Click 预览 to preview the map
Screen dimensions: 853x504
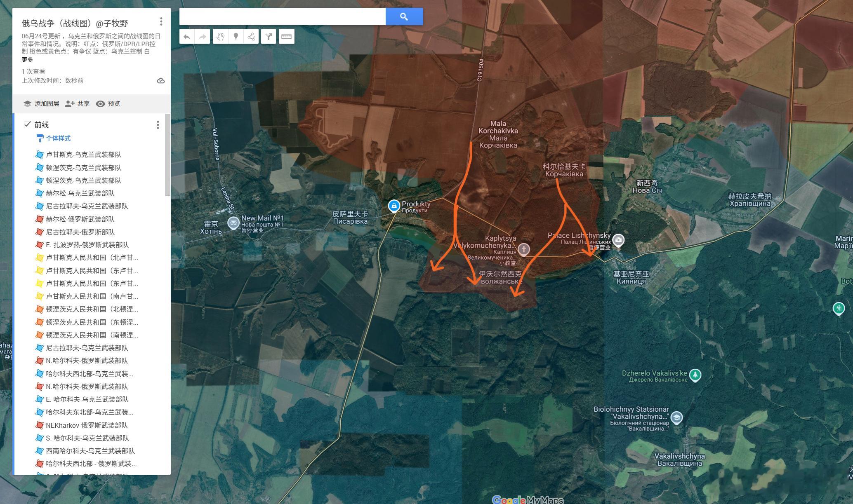pyautogui.click(x=108, y=104)
